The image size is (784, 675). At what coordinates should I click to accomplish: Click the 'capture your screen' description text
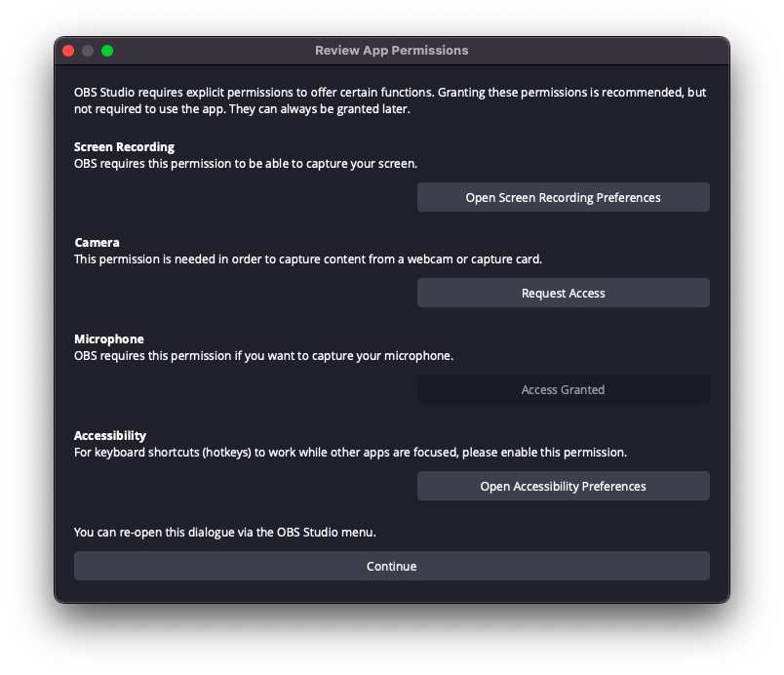246,164
